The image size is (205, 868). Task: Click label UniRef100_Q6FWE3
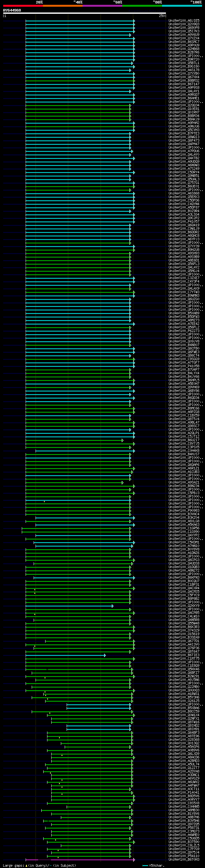pyautogui.click(x=184, y=352)
